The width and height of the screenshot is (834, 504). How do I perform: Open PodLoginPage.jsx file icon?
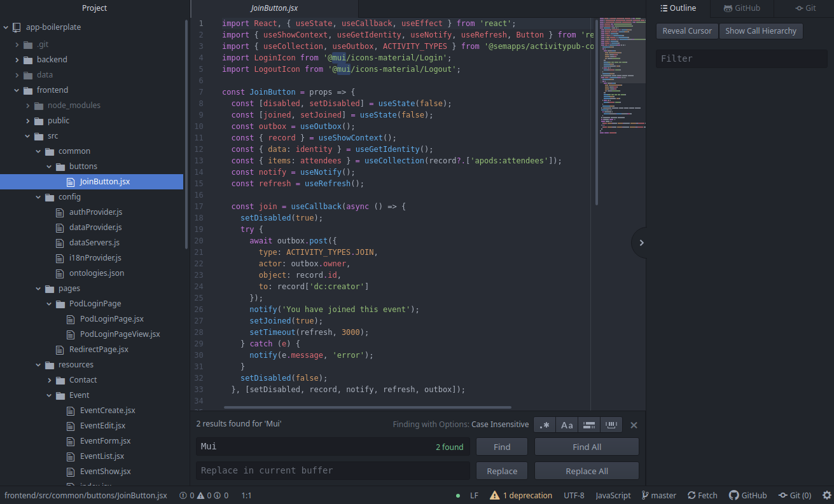(71, 319)
